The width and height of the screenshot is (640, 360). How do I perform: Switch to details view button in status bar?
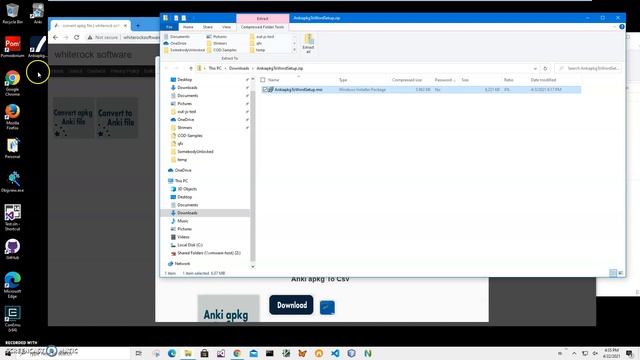[x=613, y=273]
